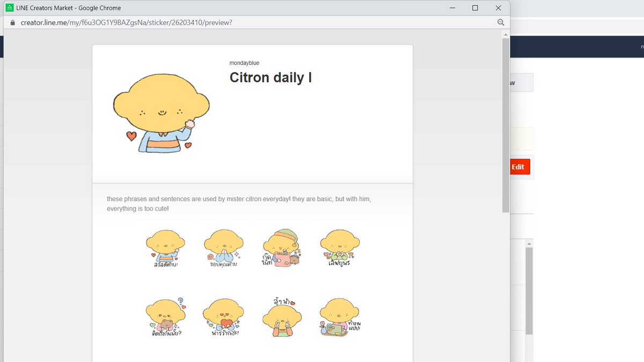
Task: Click the scrollbar in background window panel
Action: tap(529, 291)
